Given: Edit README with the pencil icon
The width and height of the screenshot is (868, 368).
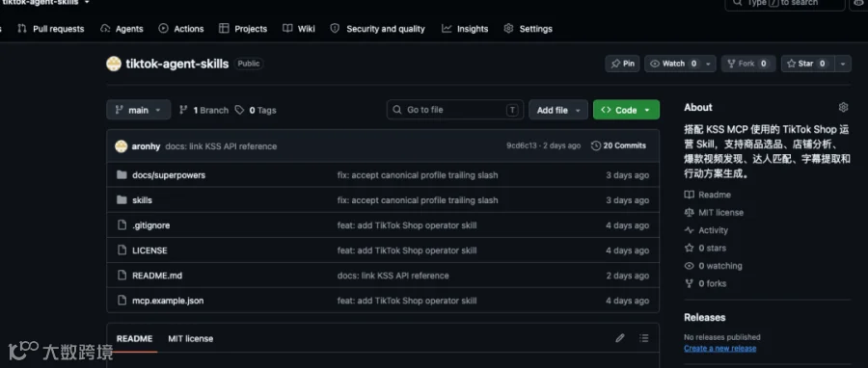Looking at the screenshot, I should [620, 338].
